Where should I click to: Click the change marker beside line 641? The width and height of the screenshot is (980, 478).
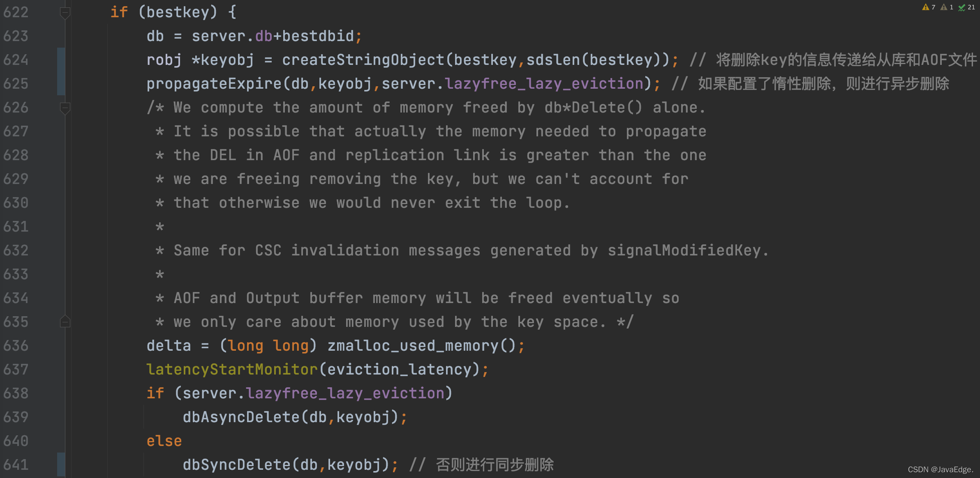(x=61, y=465)
